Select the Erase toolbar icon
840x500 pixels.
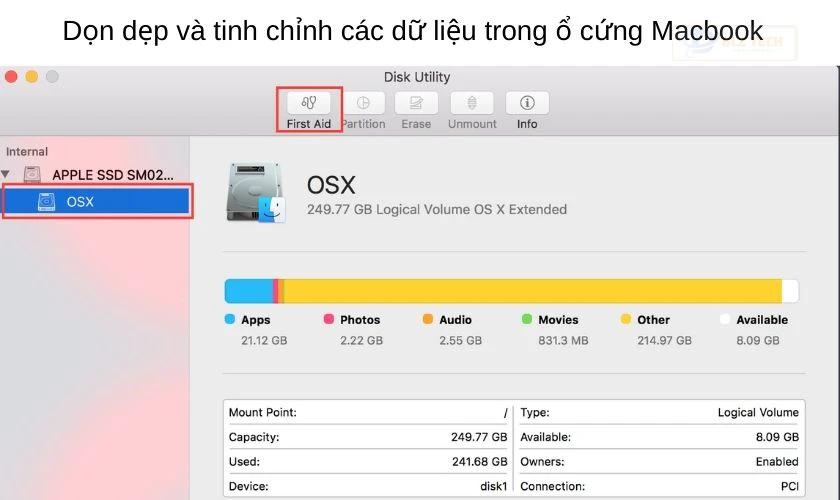click(x=416, y=103)
